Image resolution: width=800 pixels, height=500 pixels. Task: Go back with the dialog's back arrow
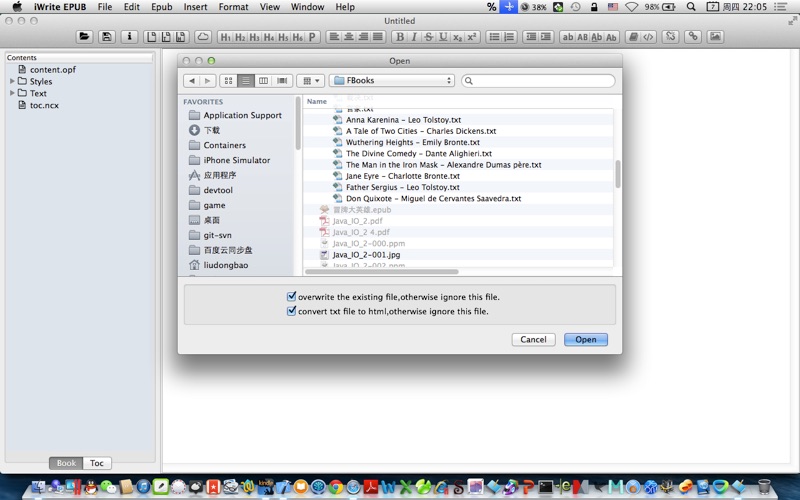192,81
